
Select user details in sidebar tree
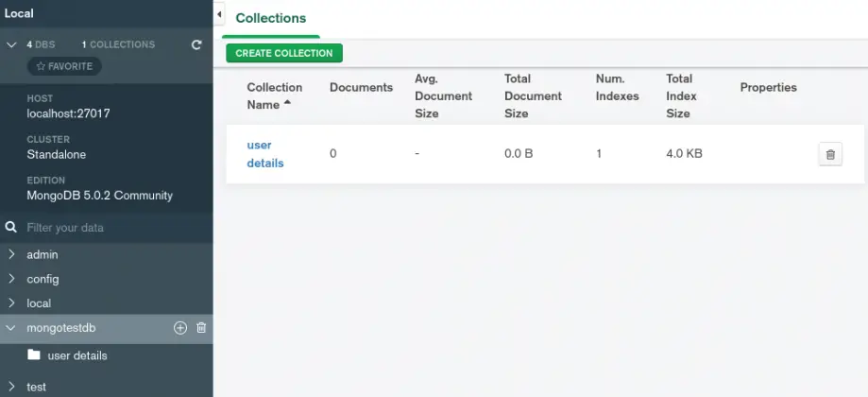(x=77, y=355)
